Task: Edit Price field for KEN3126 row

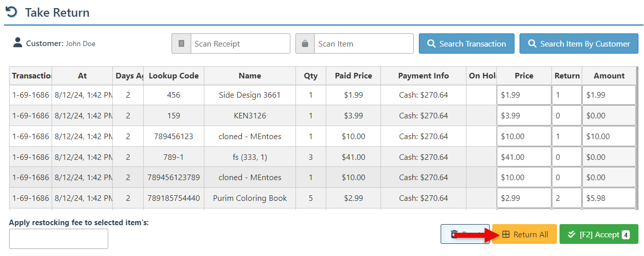Action: [x=524, y=116]
